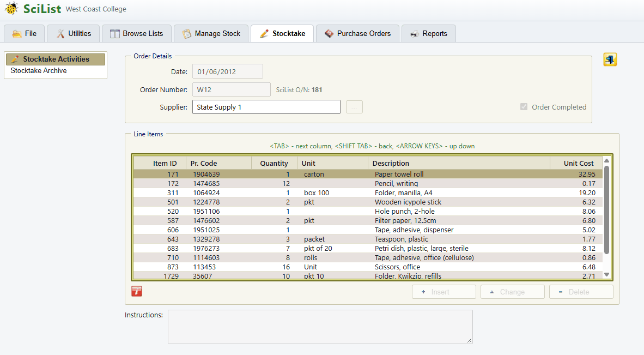Select the Petri dish, plastic, large row
The height and width of the screenshot is (355, 644).
click(368, 248)
